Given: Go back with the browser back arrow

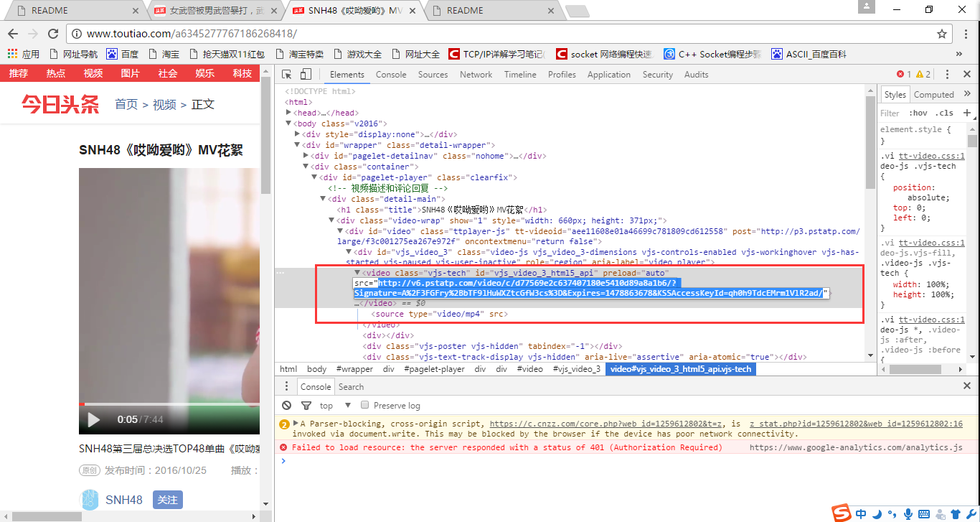Looking at the screenshot, I should pyautogui.click(x=13, y=34).
